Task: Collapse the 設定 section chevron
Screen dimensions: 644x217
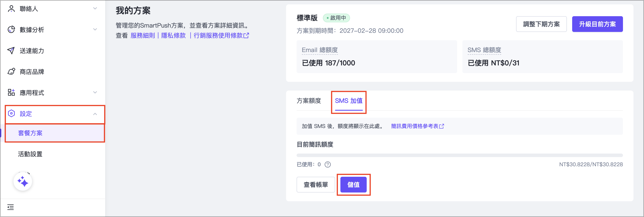Action: (x=95, y=114)
